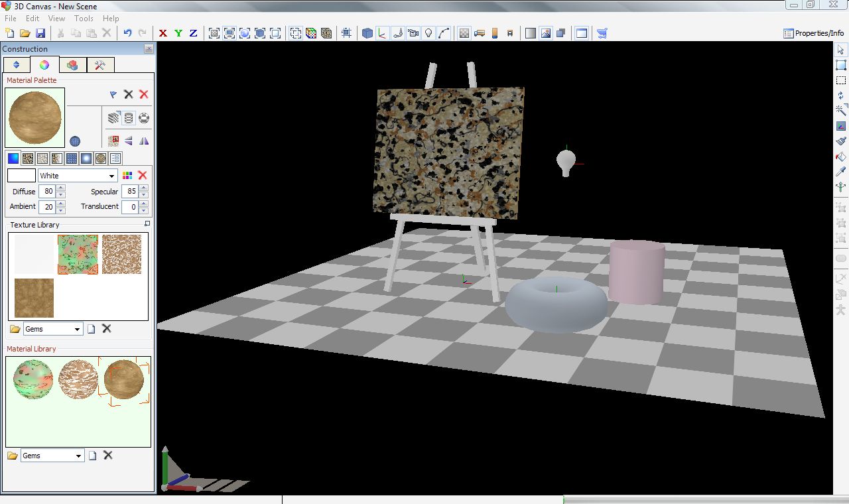Decrease the Ambient value with down arrow

coord(61,210)
